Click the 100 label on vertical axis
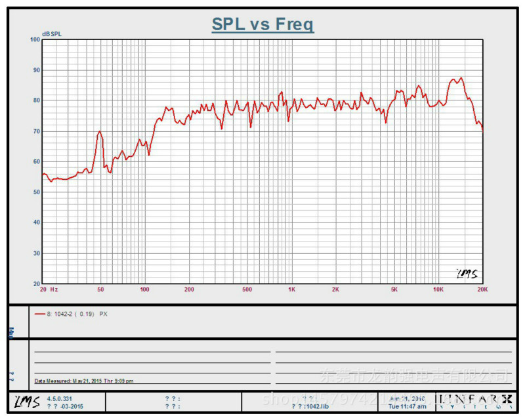This screenshot has width=525, height=420. (35, 39)
